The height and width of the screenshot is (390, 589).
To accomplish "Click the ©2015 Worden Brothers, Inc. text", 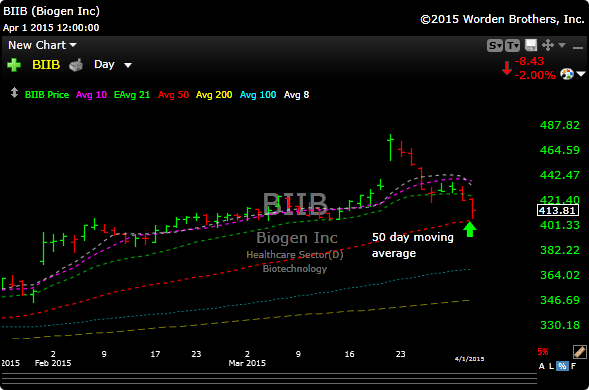I will point(502,19).
